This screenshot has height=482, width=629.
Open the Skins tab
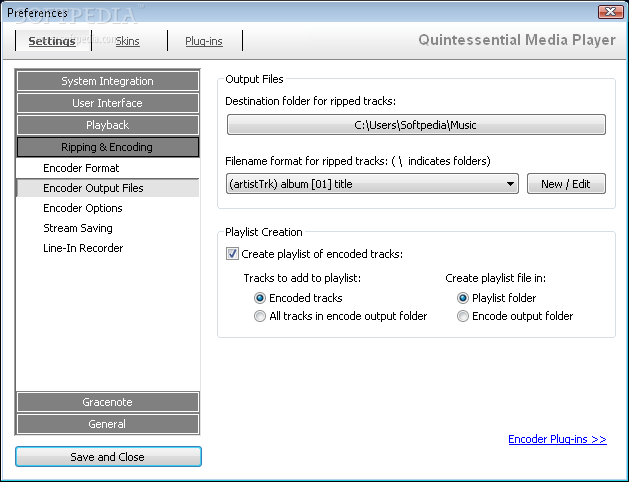click(128, 41)
